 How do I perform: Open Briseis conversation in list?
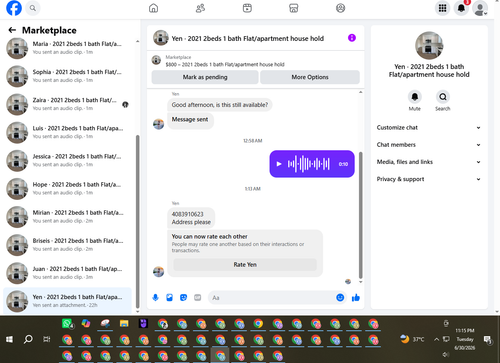click(67, 245)
